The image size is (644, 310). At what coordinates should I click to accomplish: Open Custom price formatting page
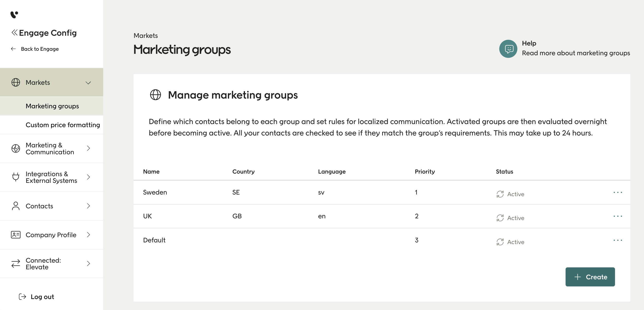63,125
